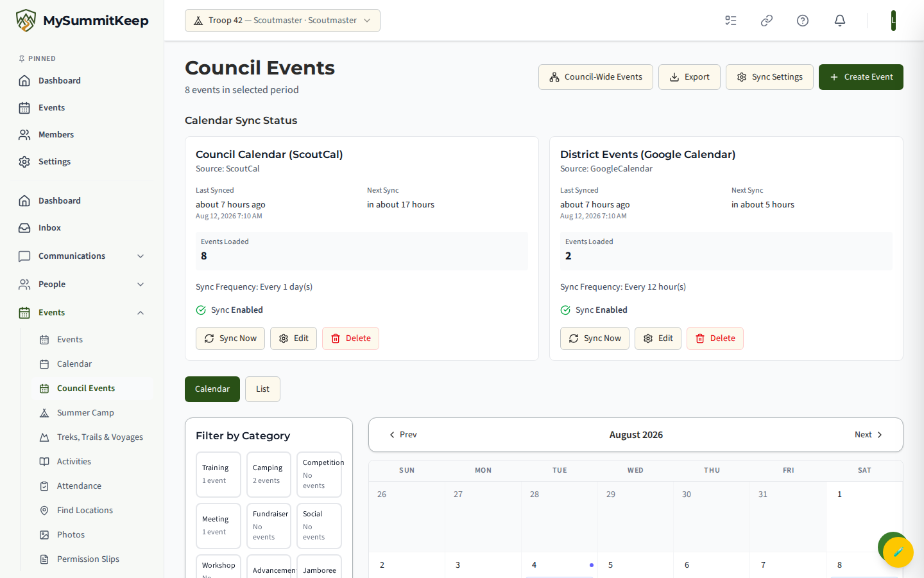Click Create Event button
This screenshot has width=924, height=578.
click(x=861, y=77)
